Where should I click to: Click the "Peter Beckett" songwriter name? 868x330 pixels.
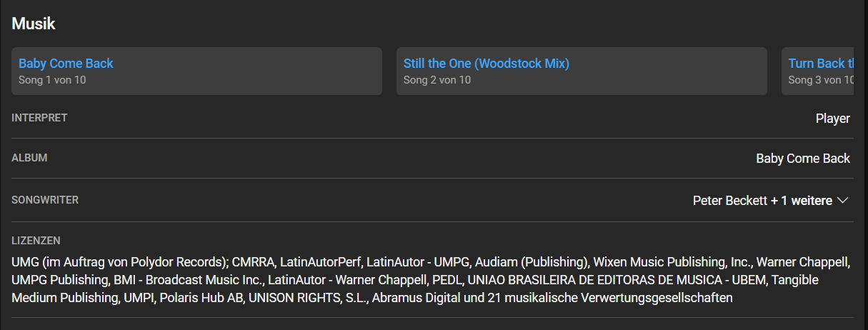coord(729,201)
